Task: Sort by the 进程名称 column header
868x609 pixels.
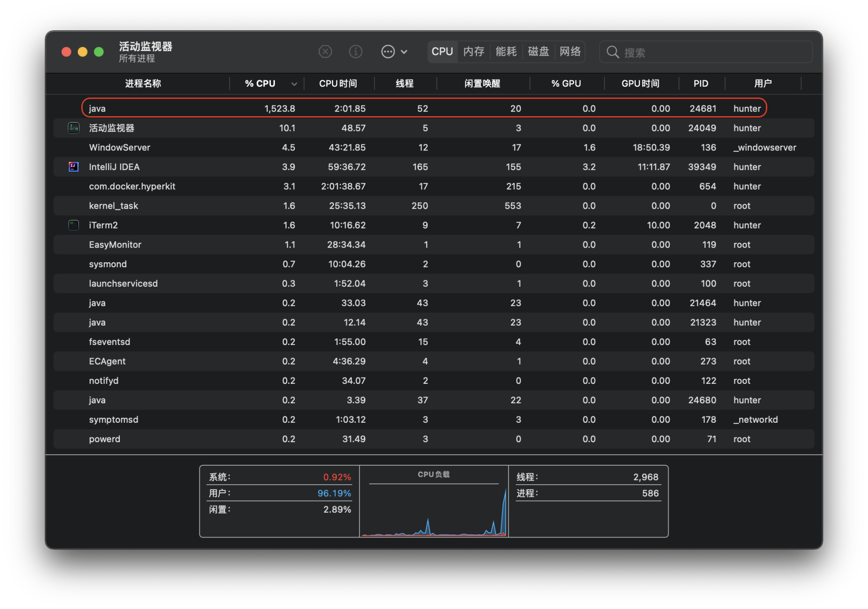Action: pos(143,84)
